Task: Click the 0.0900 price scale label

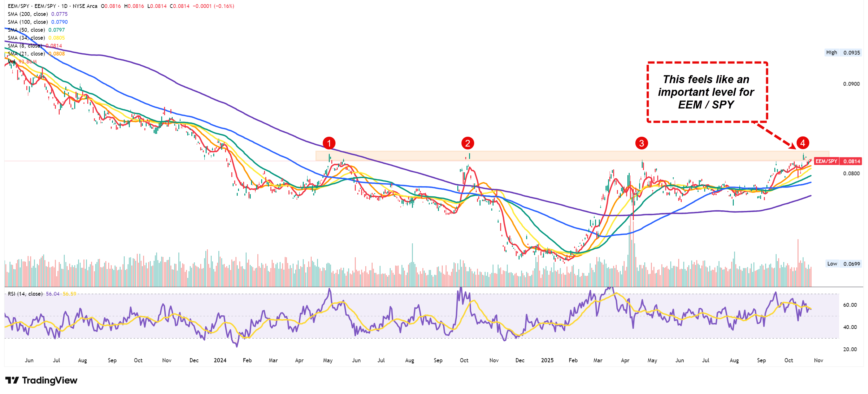Action: 851,84
